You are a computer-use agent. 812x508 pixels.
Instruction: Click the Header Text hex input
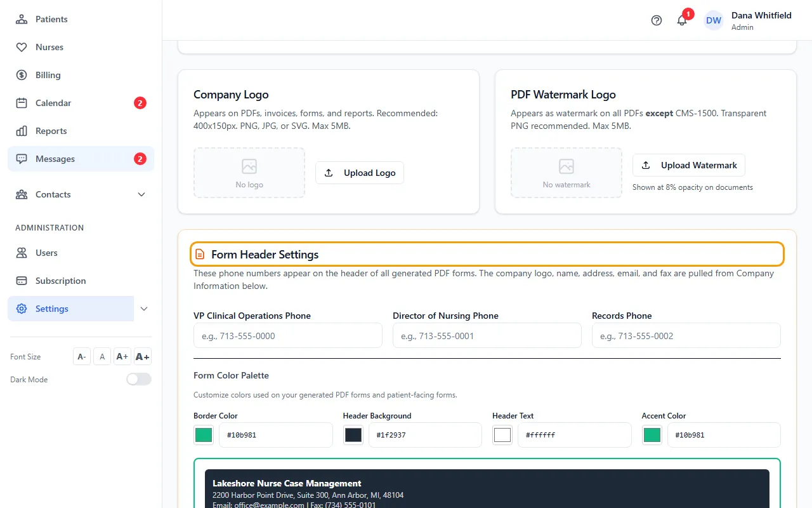point(575,435)
